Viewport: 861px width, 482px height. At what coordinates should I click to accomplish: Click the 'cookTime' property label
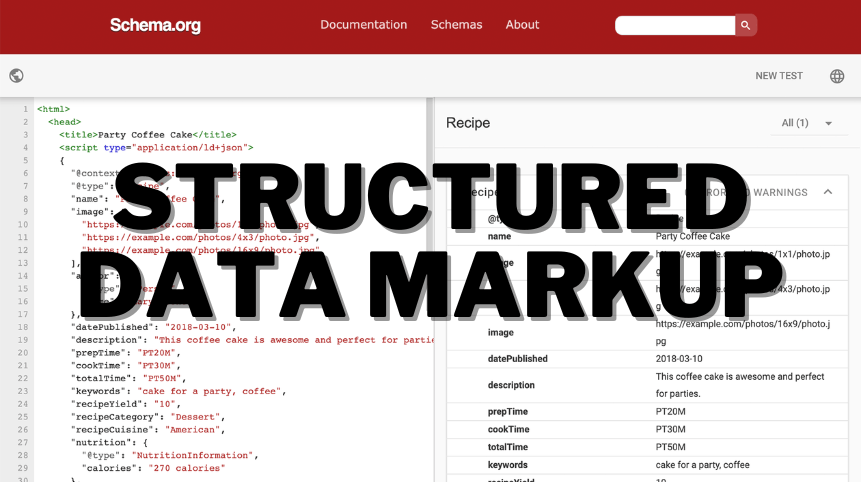(x=508, y=429)
